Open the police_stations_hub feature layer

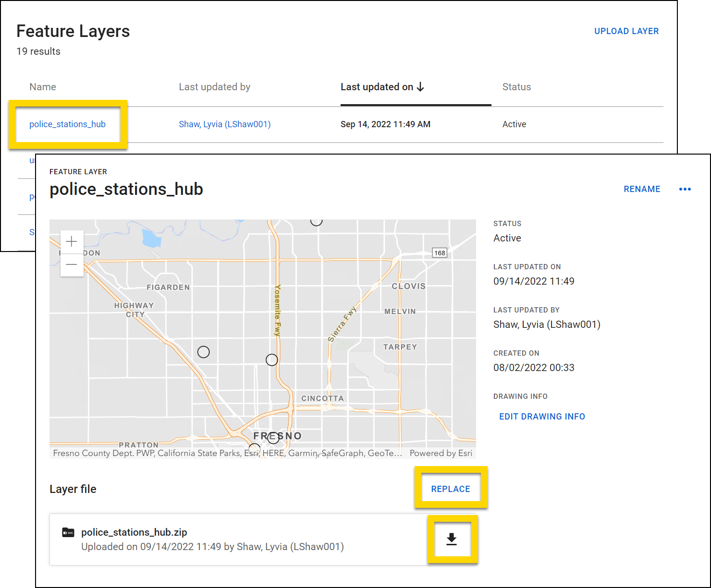67,124
